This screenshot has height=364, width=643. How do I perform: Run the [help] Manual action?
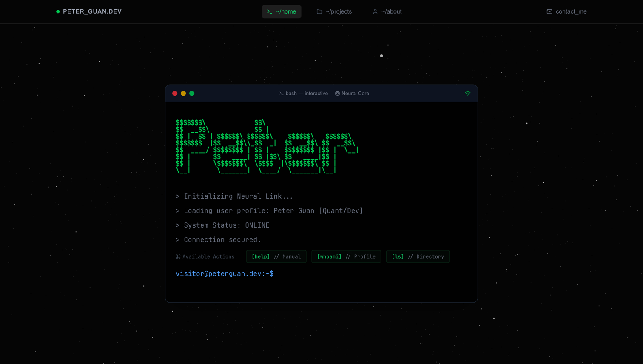[276, 256]
